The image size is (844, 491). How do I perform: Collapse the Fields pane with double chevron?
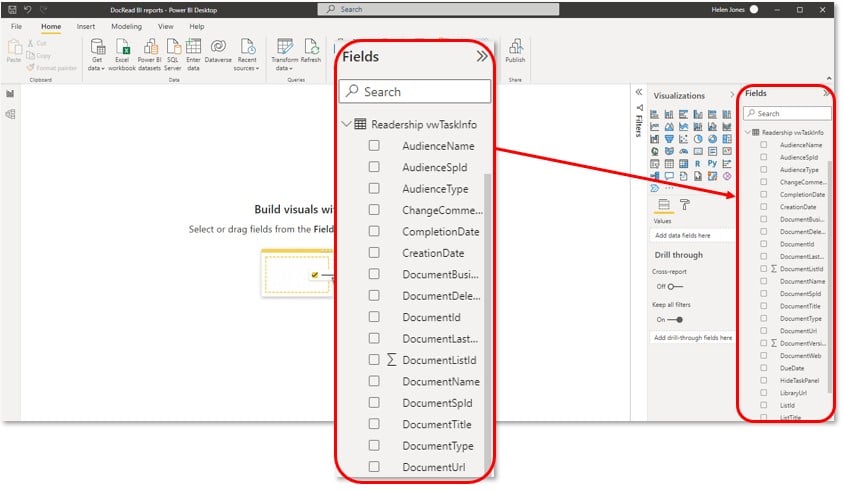coord(482,57)
